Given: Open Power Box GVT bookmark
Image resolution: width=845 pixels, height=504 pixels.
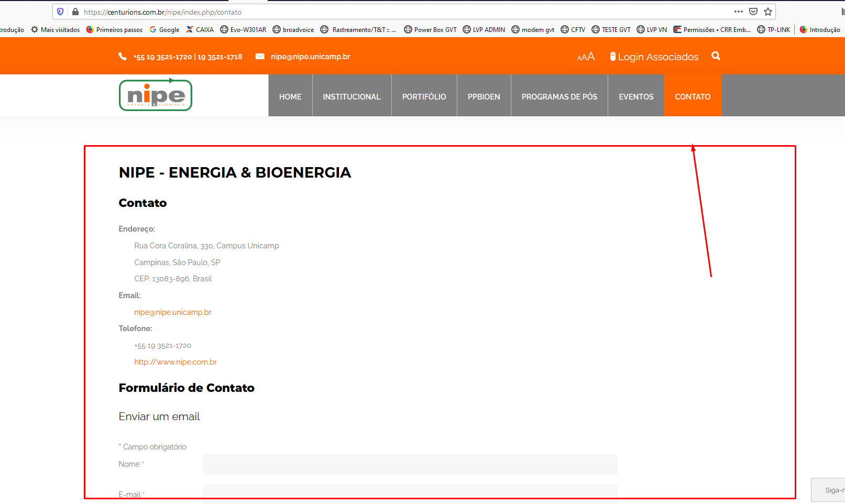Looking at the screenshot, I should [x=430, y=30].
